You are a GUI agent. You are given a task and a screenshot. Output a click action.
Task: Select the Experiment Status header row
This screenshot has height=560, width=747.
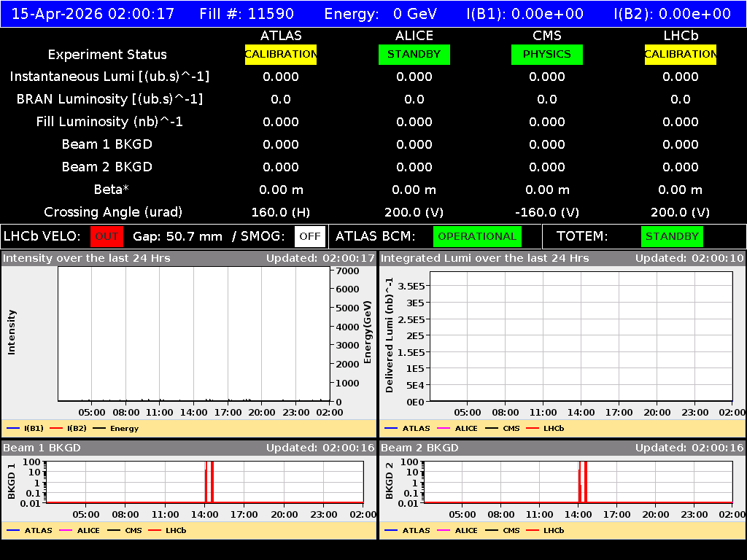coord(107,54)
